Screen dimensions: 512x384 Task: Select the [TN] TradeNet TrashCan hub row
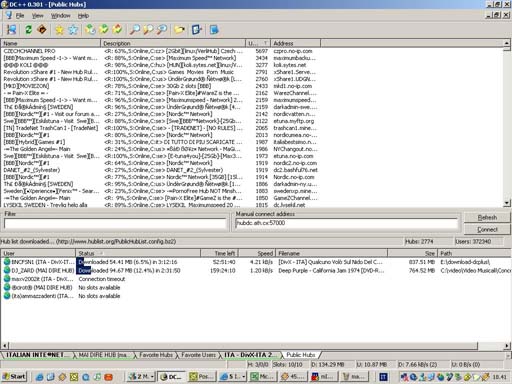160,128
